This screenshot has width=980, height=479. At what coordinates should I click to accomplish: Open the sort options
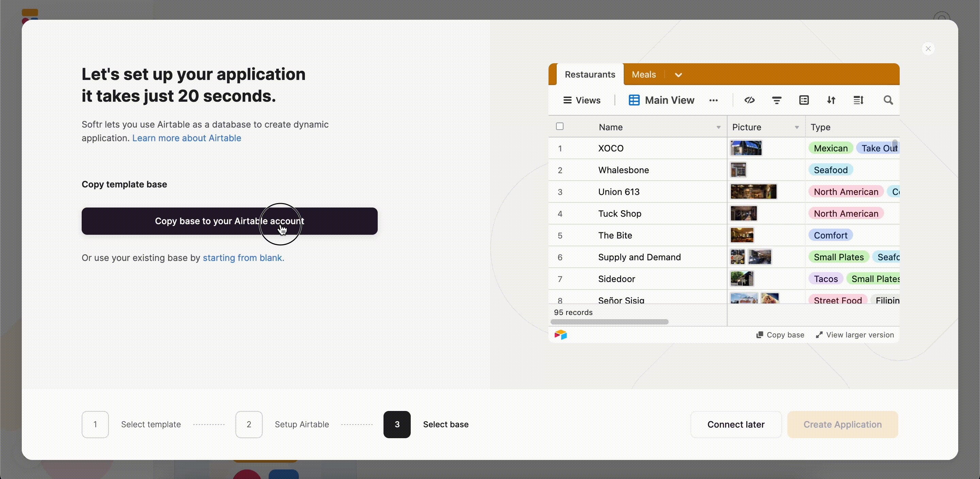tap(831, 100)
